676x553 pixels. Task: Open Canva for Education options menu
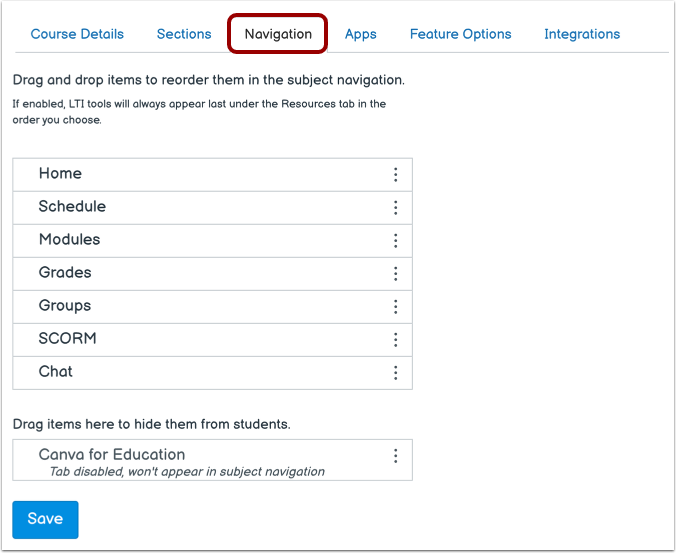(395, 456)
